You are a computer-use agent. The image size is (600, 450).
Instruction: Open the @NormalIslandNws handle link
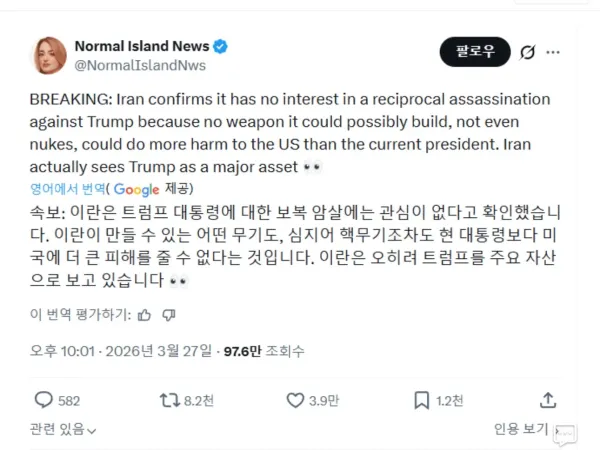[140, 65]
